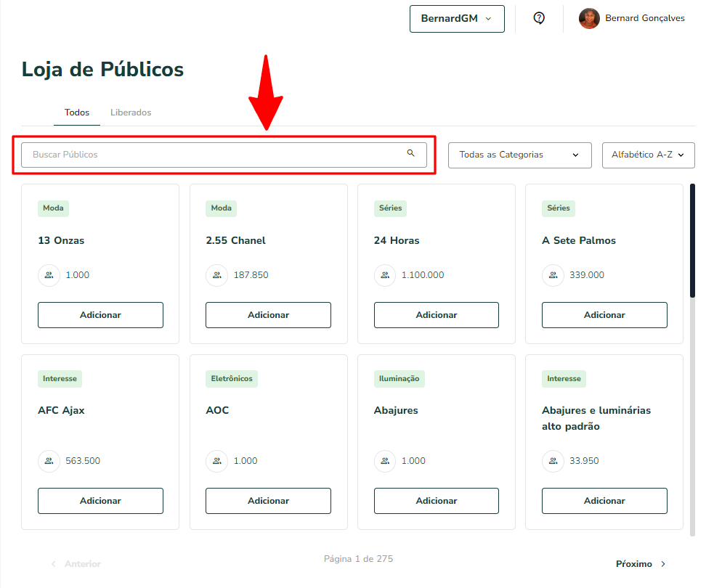This screenshot has height=588, width=714.
Task: Go to the Próximo page
Action: click(x=641, y=564)
